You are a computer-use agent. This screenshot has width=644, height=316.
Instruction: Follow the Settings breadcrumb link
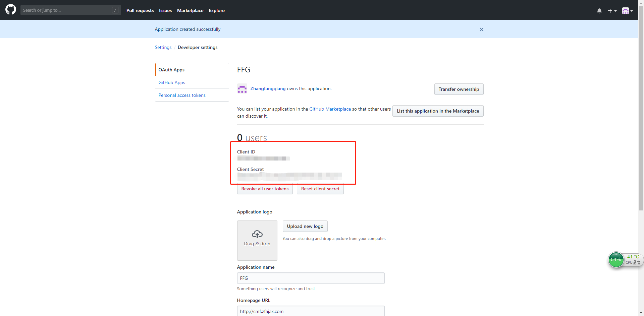(163, 47)
